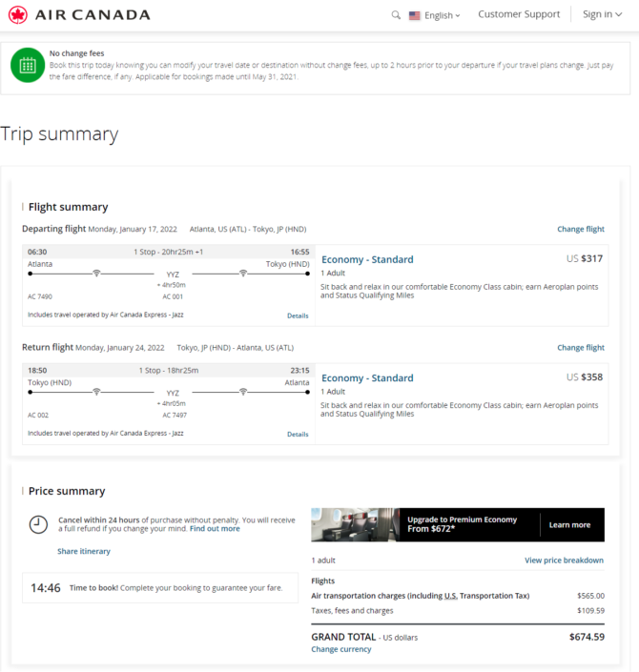Screen dimensions: 639x672
Task: Change currency link
Action: click(x=340, y=649)
